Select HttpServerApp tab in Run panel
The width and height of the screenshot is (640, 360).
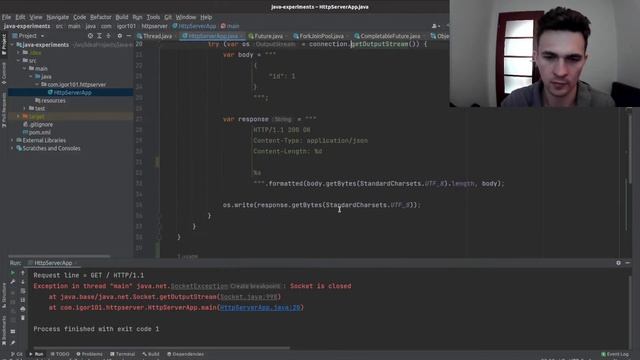53,263
